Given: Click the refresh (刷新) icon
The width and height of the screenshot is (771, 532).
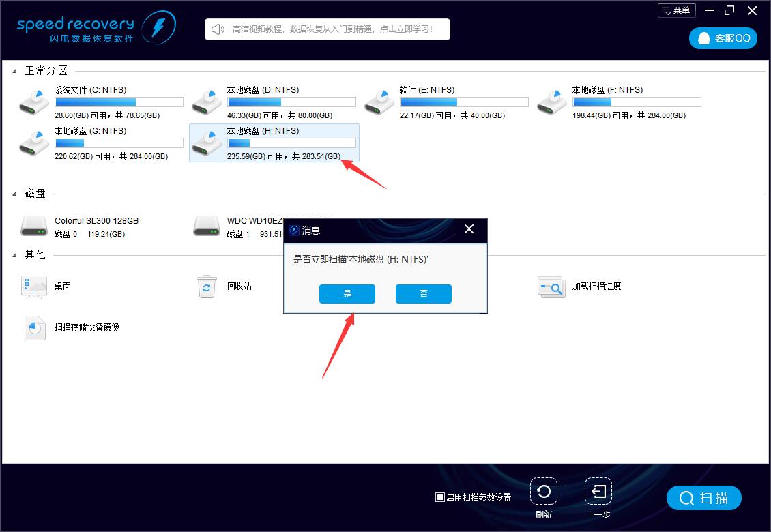Looking at the screenshot, I should point(543,492).
